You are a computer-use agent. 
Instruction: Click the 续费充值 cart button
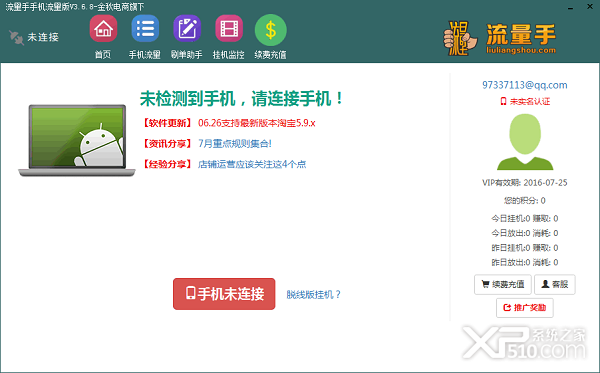(x=502, y=284)
